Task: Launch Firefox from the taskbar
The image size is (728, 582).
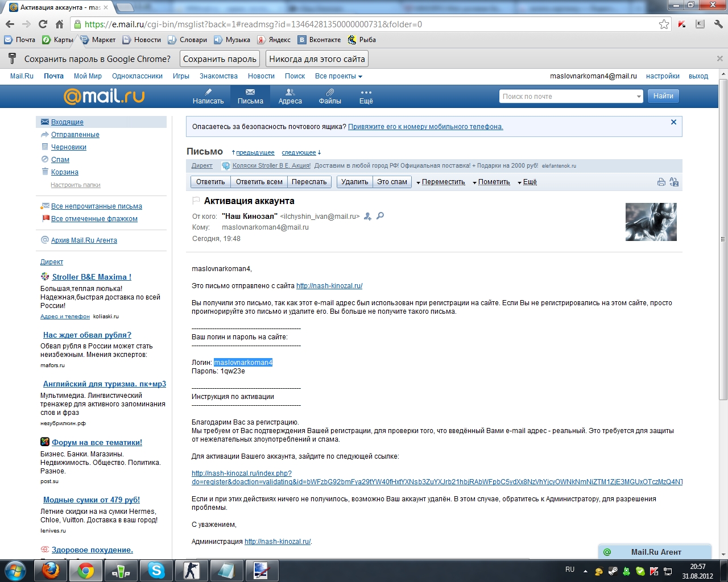Action: pyautogui.click(x=51, y=570)
